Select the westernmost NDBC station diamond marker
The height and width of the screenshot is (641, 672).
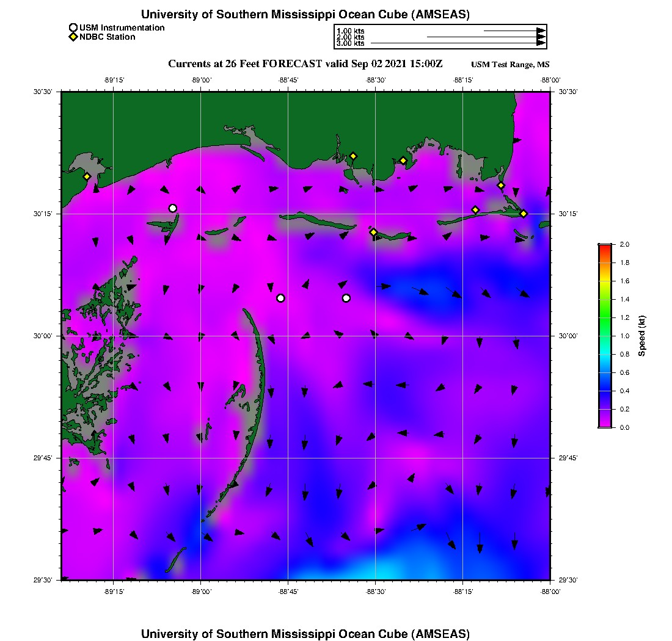(87, 176)
